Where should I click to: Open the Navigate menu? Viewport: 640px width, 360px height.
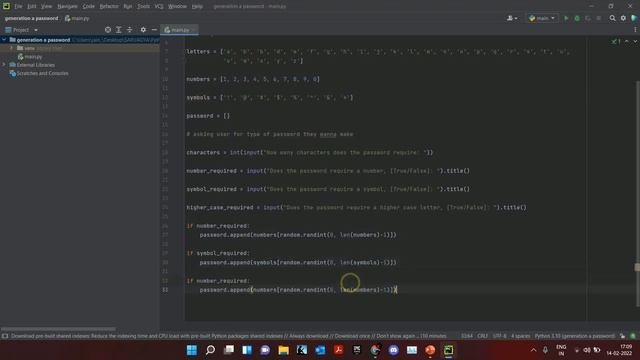[x=67, y=6]
